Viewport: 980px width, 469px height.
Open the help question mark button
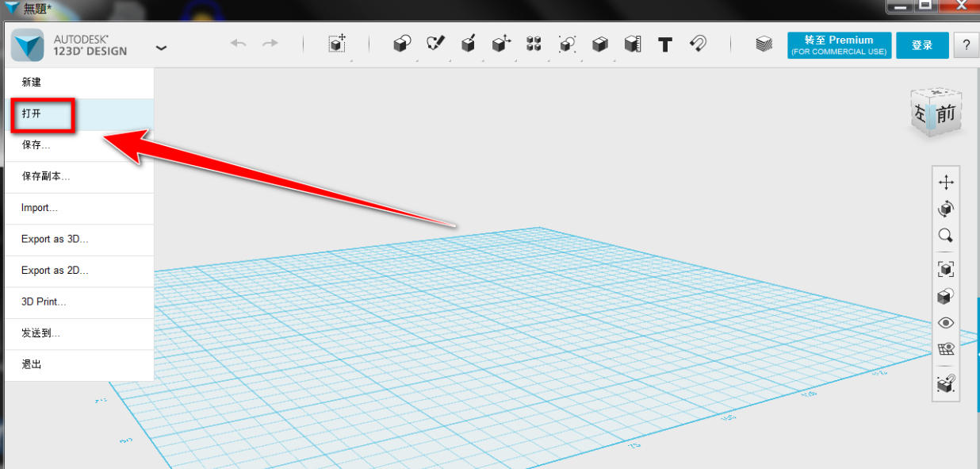click(967, 45)
